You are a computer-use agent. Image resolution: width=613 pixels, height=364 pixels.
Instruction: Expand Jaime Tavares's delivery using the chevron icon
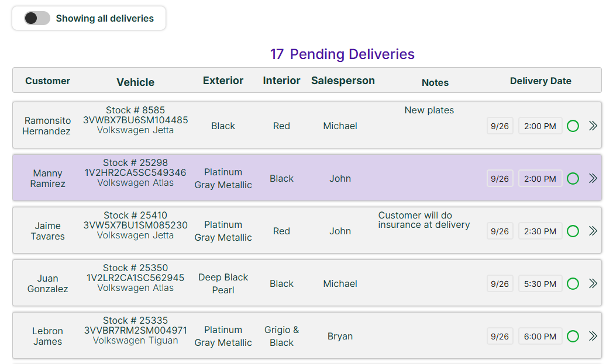click(593, 231)
